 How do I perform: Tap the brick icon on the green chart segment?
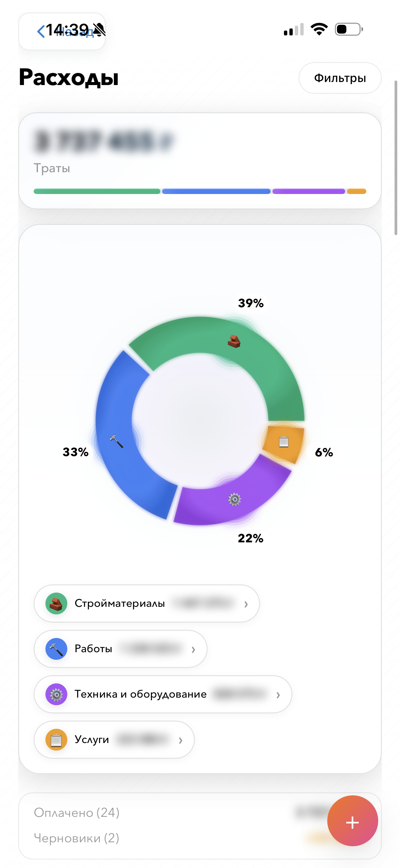(x=234, y=341)
